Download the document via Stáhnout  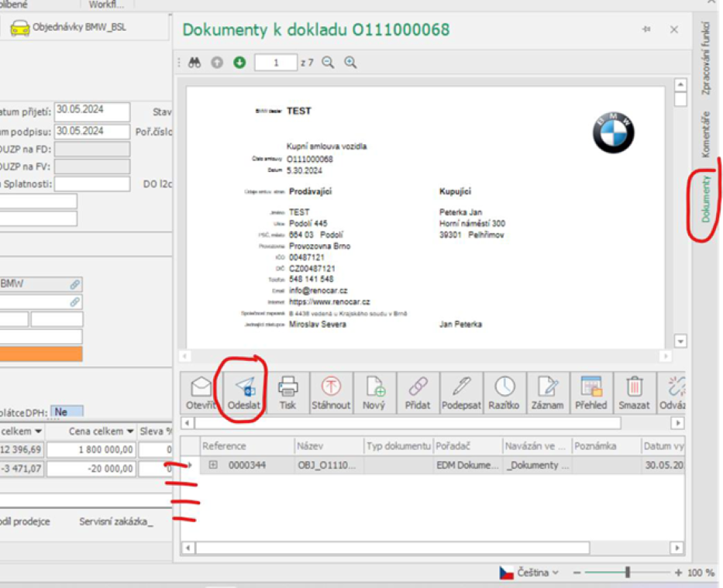pyautogui.click(x=331, y=392)
